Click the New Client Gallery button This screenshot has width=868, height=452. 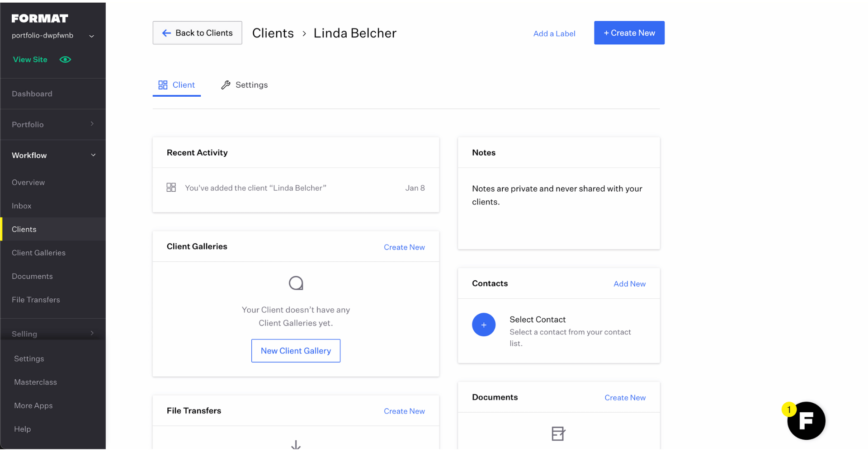coord(296,351)
